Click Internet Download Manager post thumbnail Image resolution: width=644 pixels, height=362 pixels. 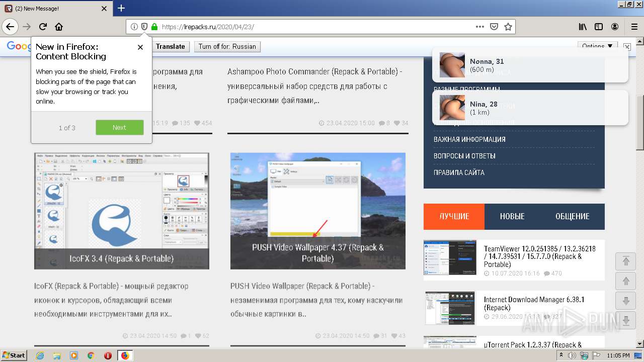click(450, 308)
